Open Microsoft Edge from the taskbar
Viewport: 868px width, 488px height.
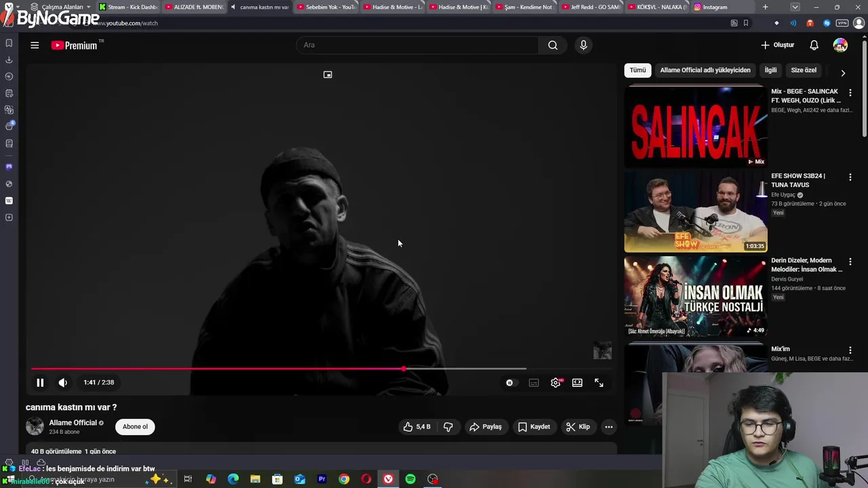coord(233,479)
